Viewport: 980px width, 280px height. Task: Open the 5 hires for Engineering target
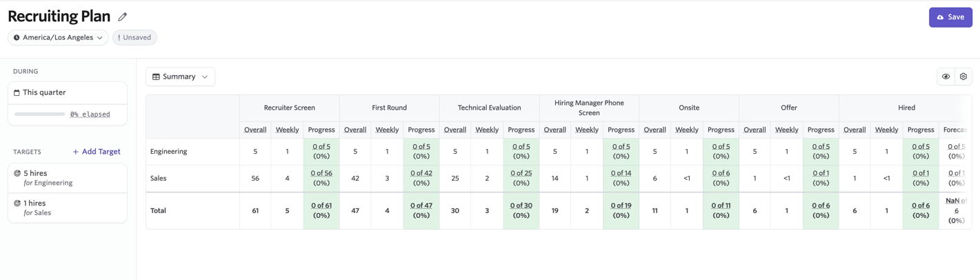pos(67,178)
